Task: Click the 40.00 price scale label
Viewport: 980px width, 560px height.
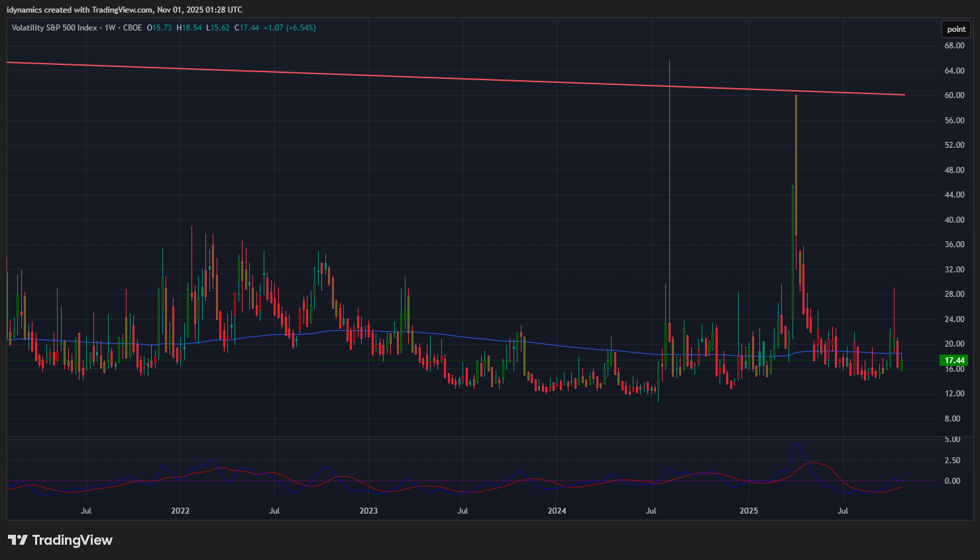Action: point(954,220)
